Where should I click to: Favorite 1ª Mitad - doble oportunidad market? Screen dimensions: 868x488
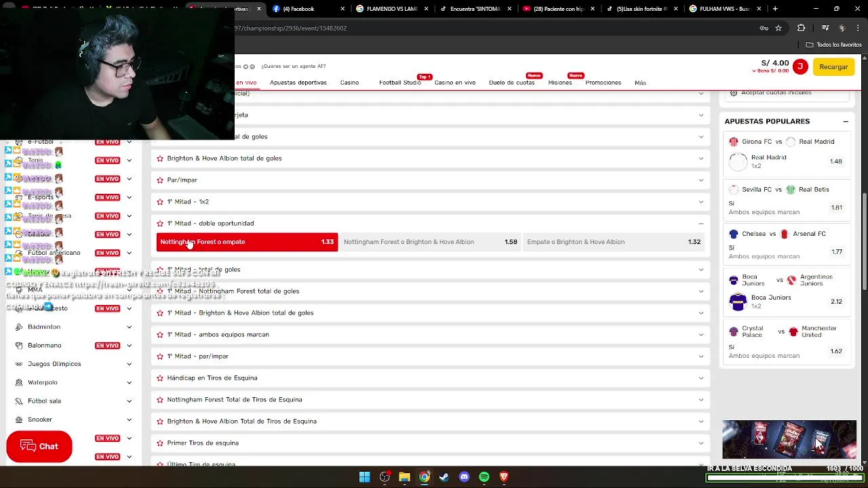click(160, 224)
